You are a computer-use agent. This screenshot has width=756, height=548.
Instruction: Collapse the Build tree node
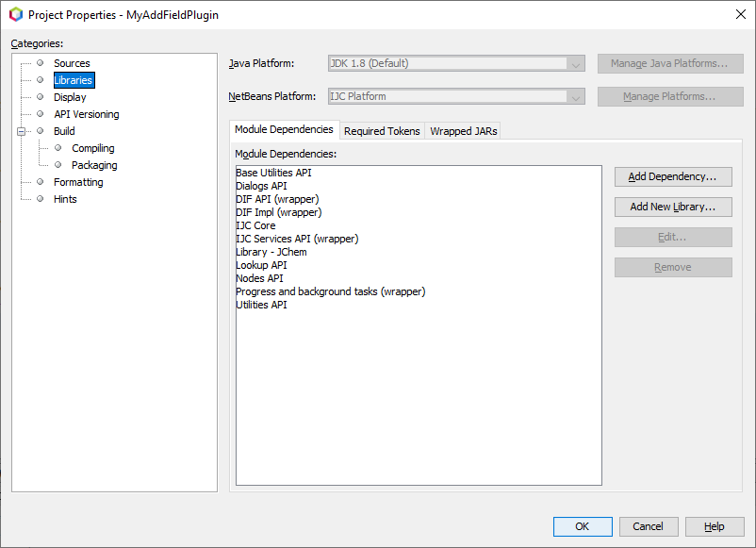pos(21,131)
